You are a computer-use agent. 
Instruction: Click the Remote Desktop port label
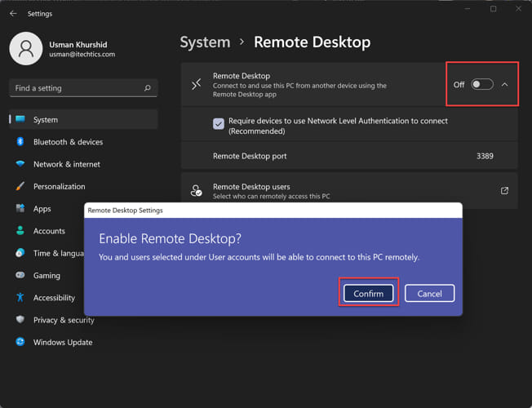click(x=250, y=156)
